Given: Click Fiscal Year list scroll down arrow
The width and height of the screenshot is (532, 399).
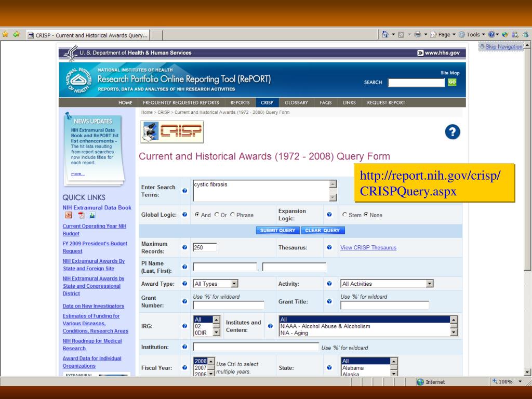Looking at the screenshot, I should 211,374.
